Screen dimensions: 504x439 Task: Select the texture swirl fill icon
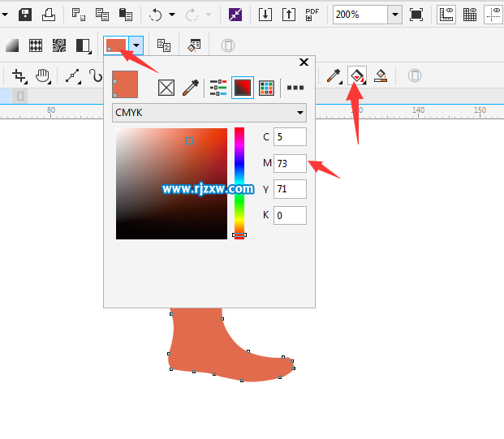[x=59, y=45]
